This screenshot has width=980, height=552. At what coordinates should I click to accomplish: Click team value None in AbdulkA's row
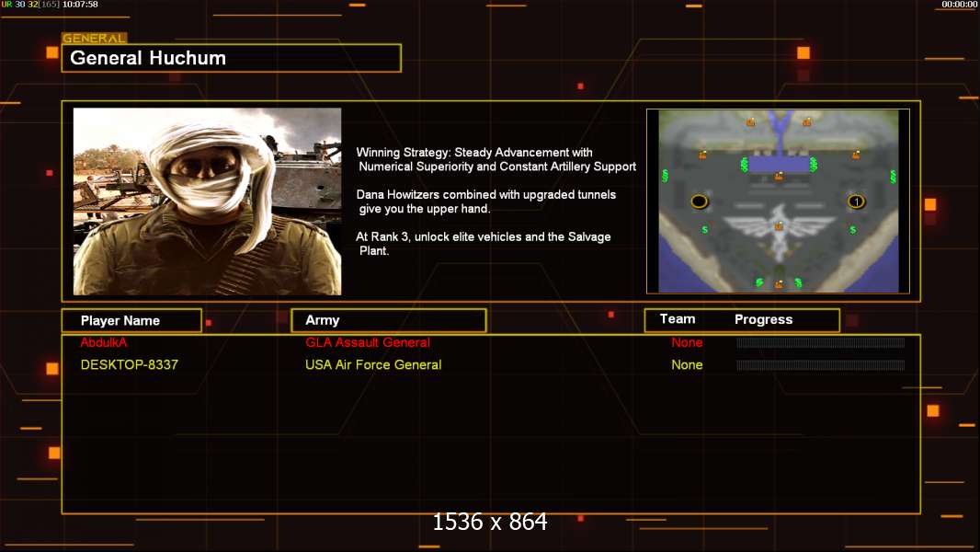[x=687, y=342]
